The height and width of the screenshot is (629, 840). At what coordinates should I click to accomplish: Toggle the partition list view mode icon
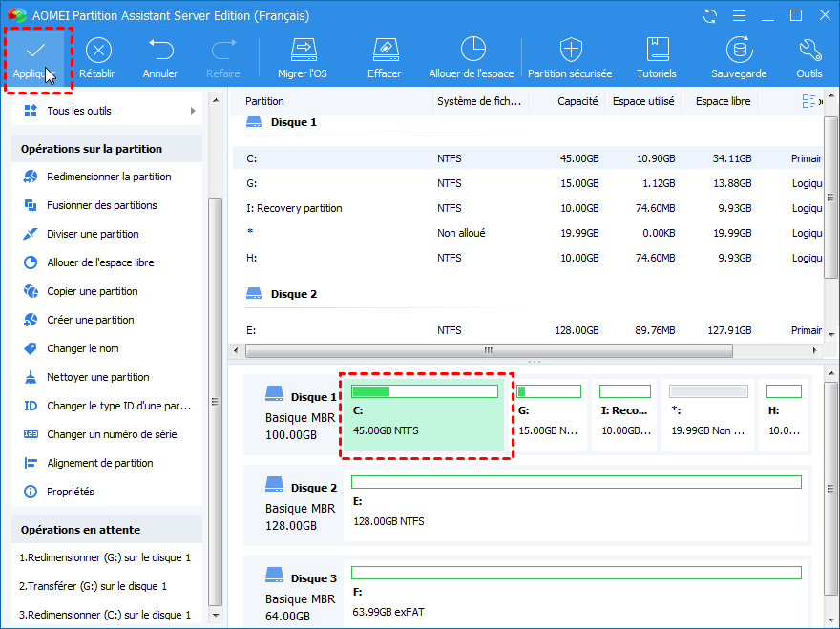coord(809,101)
